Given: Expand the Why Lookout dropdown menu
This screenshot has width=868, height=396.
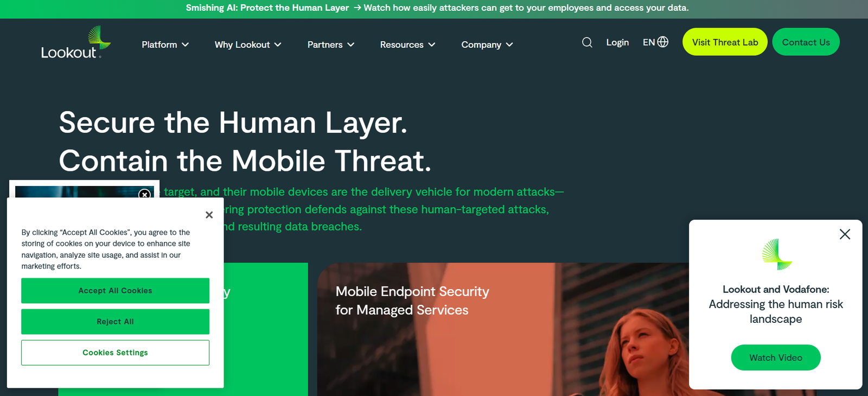Looking at the screenshot, I should 248,44.
